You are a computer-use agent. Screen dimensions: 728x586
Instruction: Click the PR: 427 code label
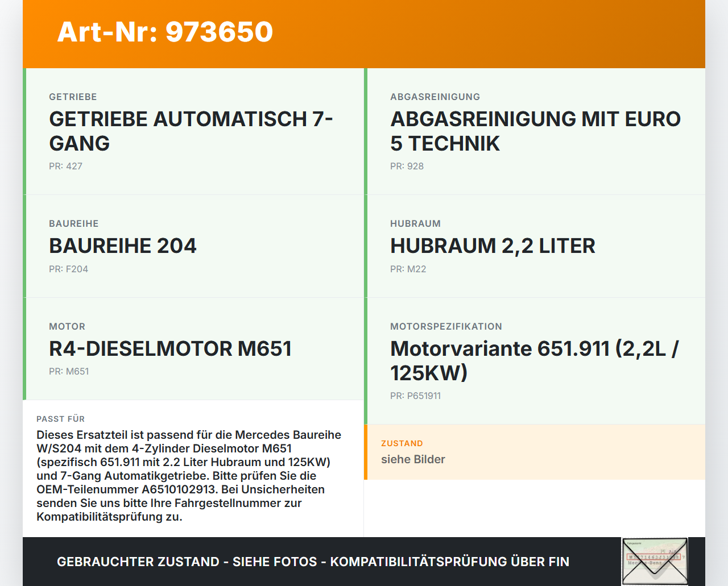point(65,166)
